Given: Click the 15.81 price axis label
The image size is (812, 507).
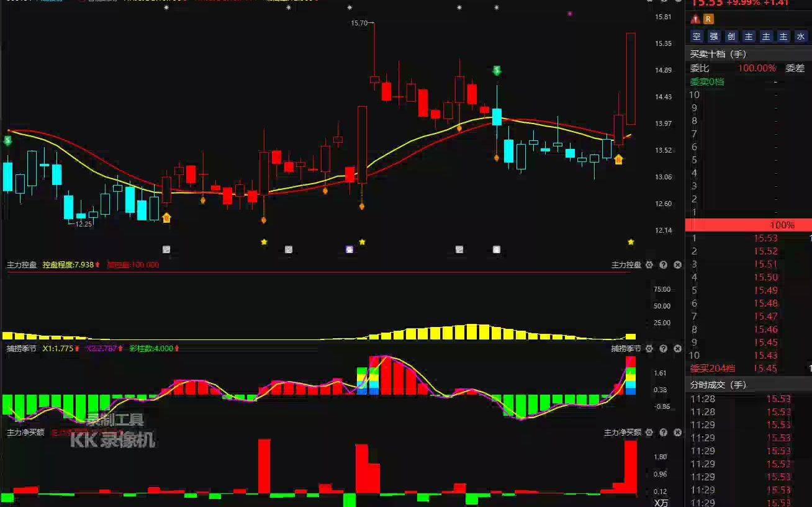Looking at the screenshot, I should [664, 17].
